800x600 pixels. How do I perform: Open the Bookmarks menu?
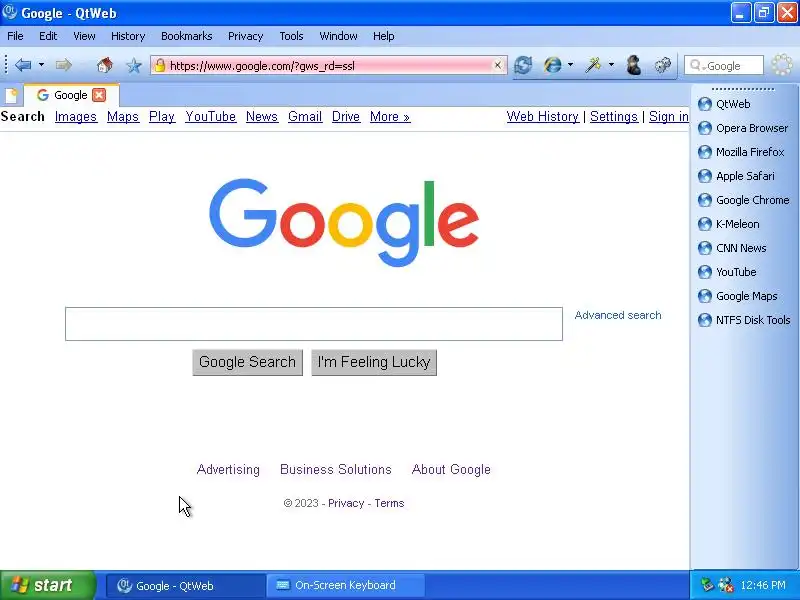(186, 36)
